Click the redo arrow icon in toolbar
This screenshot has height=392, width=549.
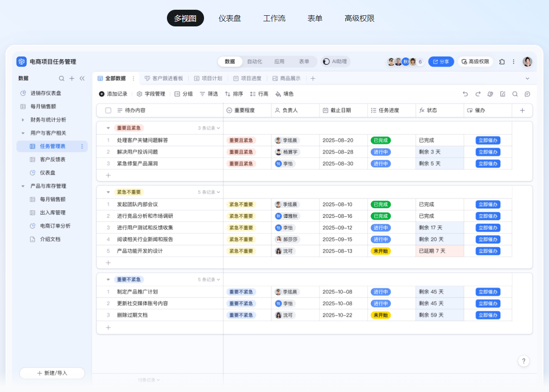478,94
